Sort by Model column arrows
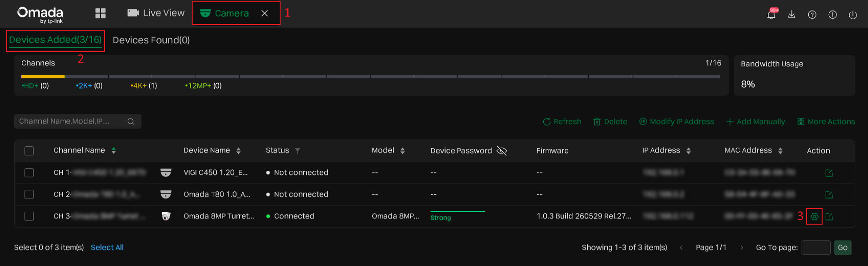The image size is (868, 266). [403, 150]
